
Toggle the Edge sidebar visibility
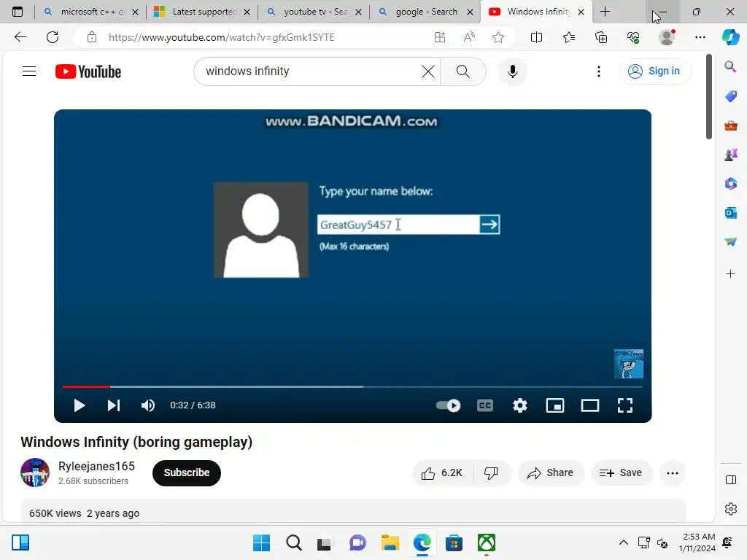[731, 480]
